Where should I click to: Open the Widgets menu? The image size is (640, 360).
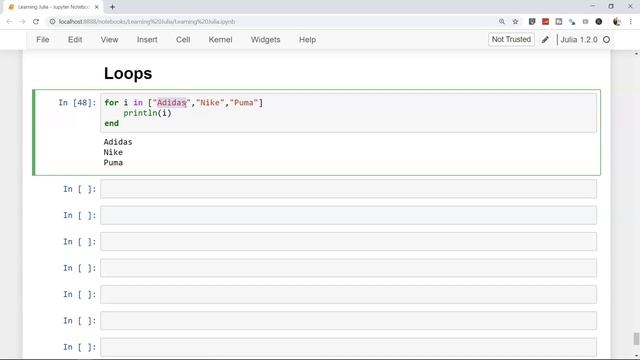266,40
